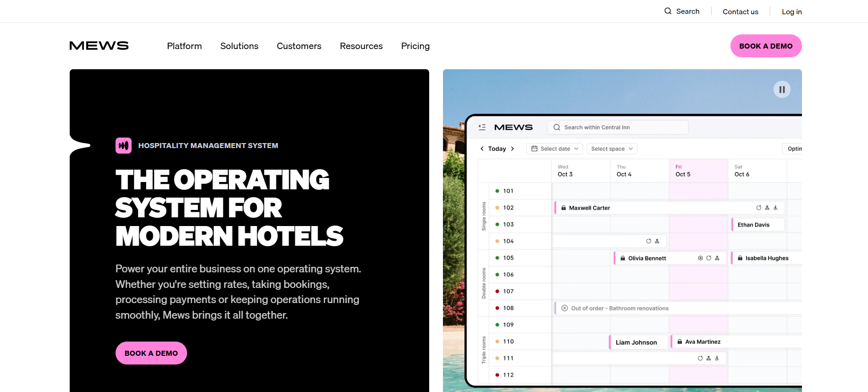Screen dimensions: 868x392
Task: Click Book a Demo in header
Action: 765,46
